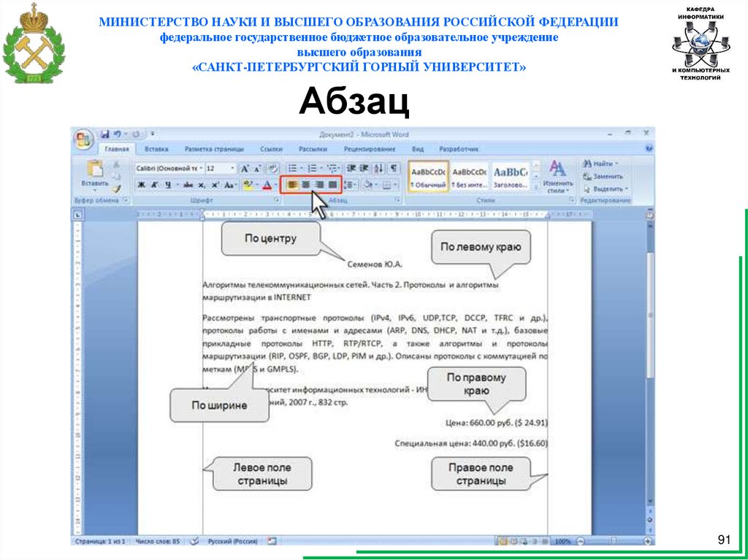Image resolution: width=748 pixels, height=560 pixels.
Task: Switch to the Вставка ribbon tab
Action: [156, 149]
